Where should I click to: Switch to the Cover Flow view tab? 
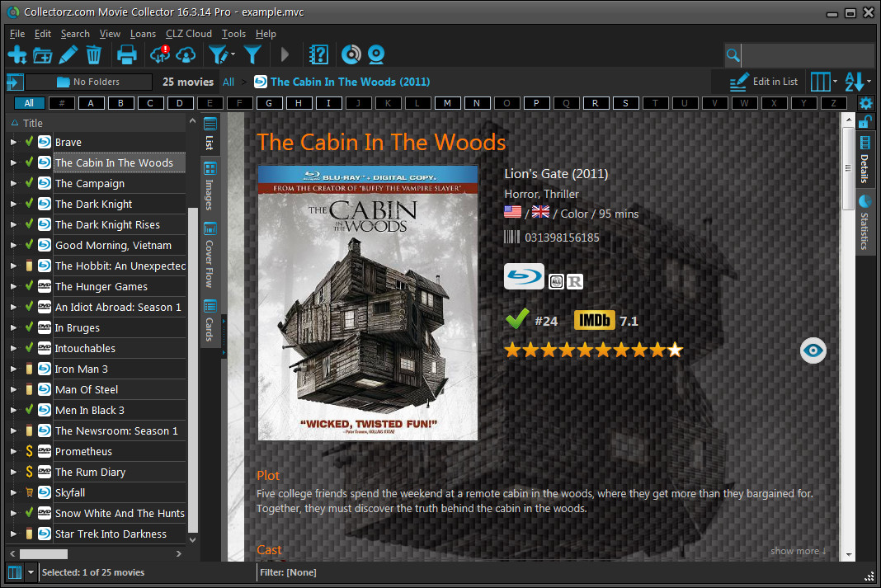tap(210, 255)
